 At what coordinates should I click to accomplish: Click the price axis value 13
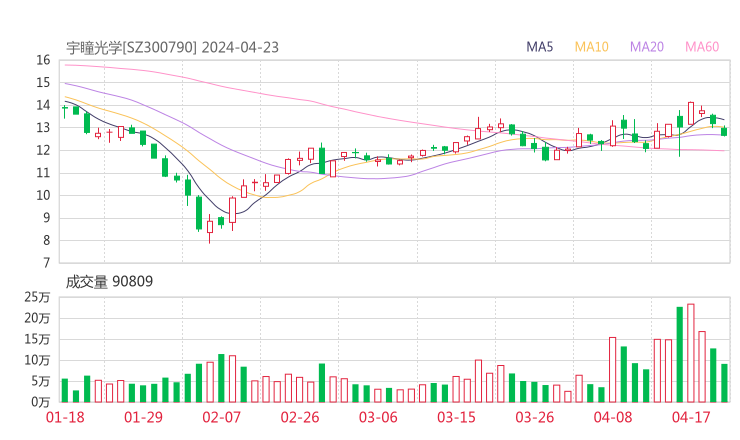(43, 128)
